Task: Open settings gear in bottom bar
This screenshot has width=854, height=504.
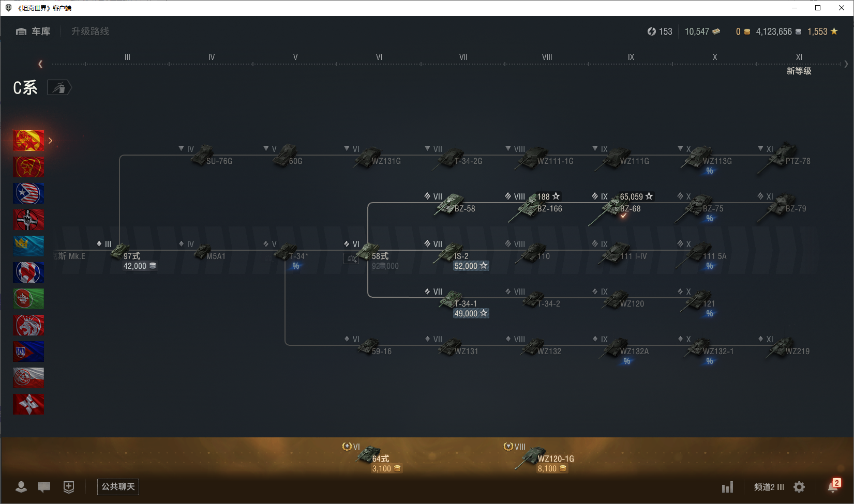Action: coord(799,487)
